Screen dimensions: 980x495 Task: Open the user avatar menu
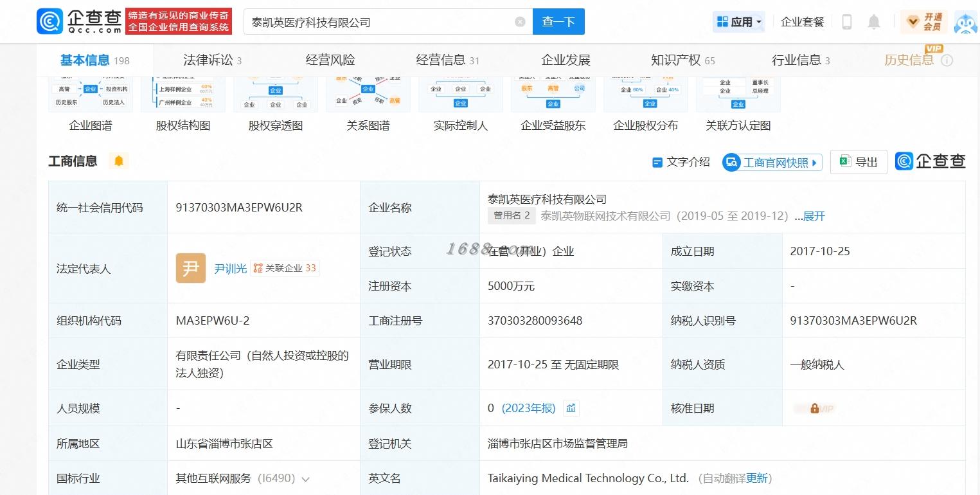(965, 22)
